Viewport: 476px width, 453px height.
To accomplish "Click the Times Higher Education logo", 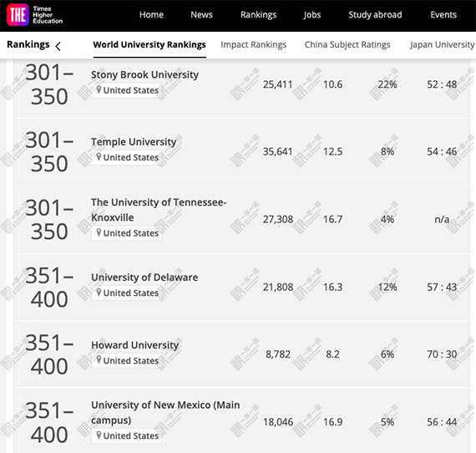I will click(x=34, y=15).
